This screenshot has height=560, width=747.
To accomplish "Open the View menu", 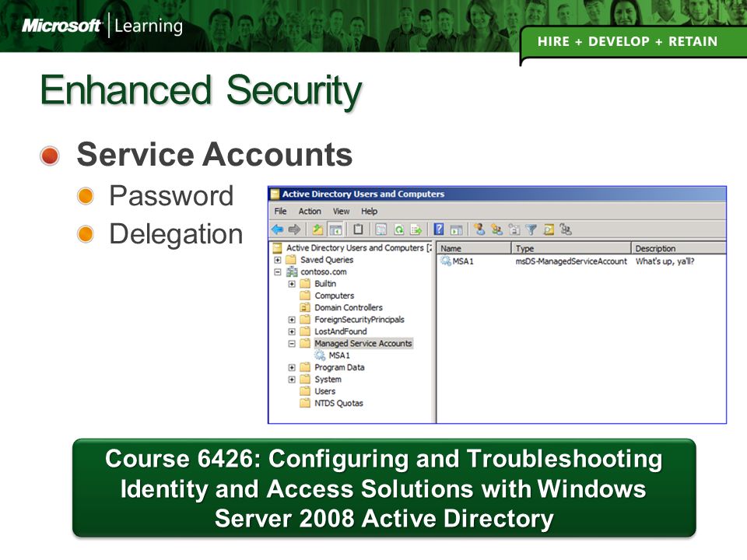I will coord(341,211).
